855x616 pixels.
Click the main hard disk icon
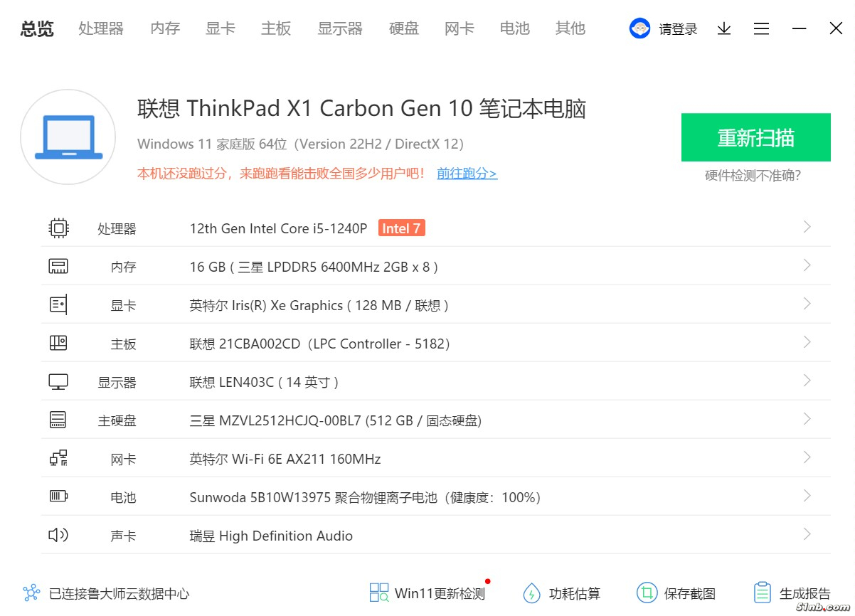pos(58,420)
